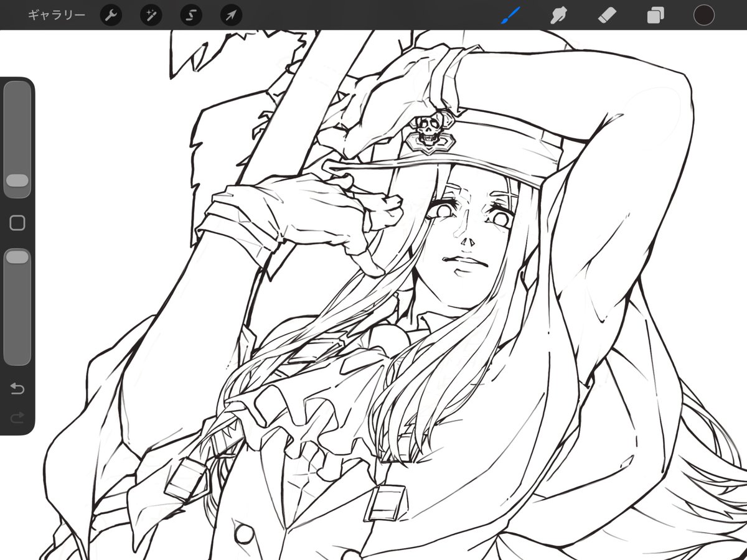
Task: Select the Selection S-ribbon tool
Action: [191, 15]
